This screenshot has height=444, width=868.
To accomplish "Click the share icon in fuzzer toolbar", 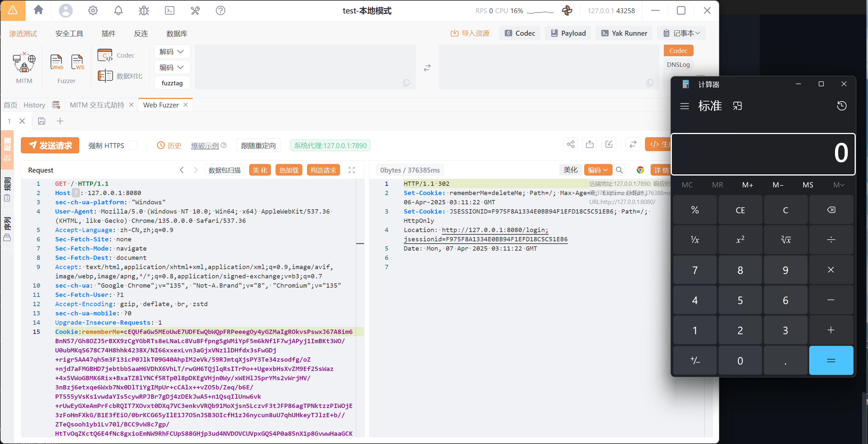I will (570, 144).
